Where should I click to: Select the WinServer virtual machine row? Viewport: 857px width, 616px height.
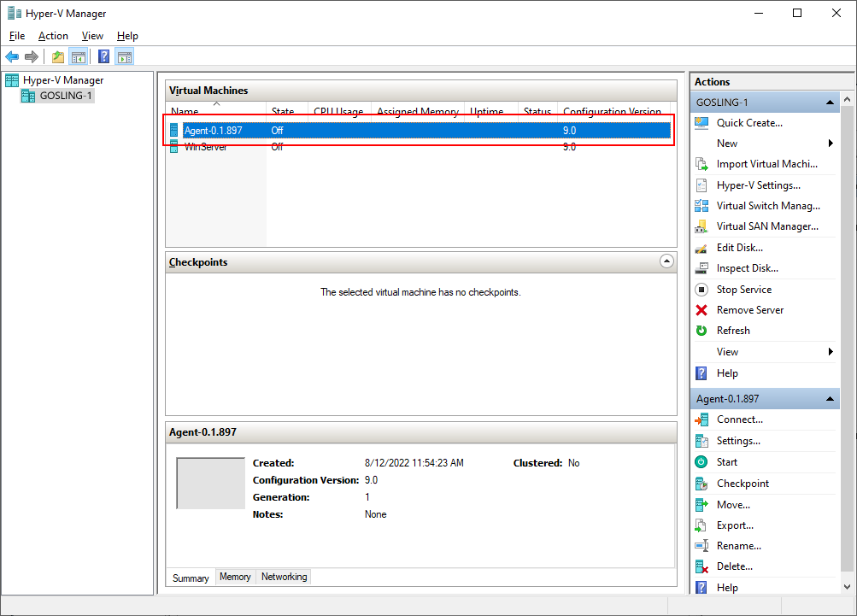(419, 146)
